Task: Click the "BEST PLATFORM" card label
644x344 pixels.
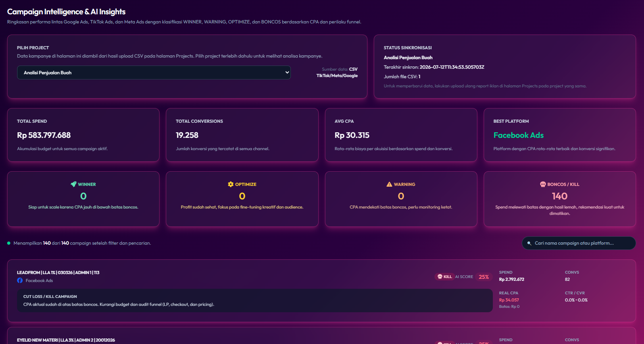Action: pyautogui.click(x=511, y=121)
